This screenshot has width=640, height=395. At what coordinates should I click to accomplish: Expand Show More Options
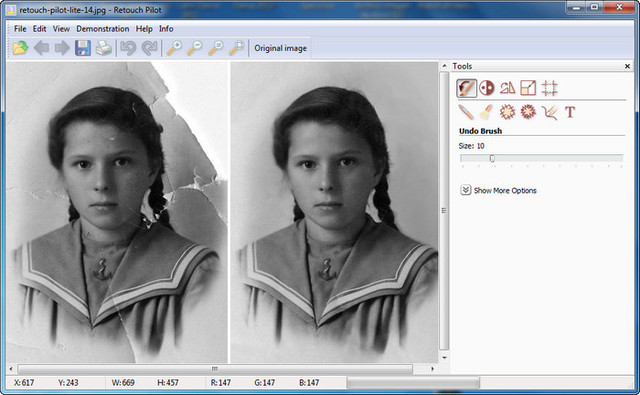coord(498,190)
